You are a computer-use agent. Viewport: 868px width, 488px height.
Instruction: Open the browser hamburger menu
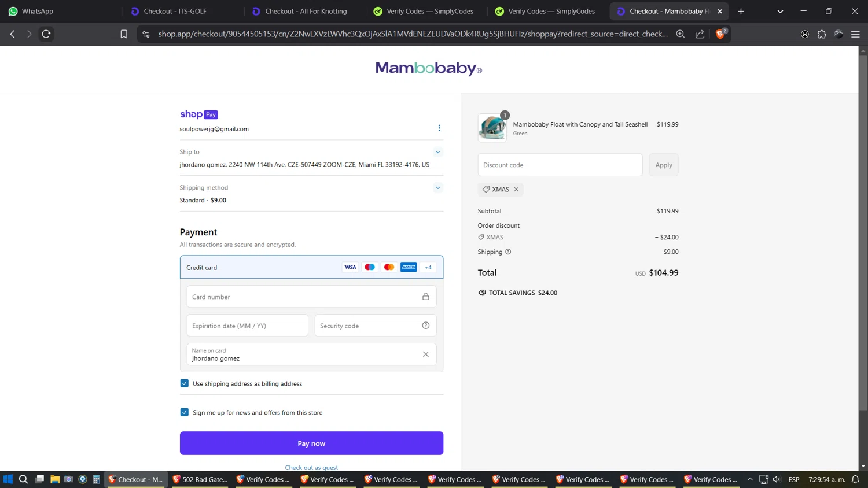coord(855,34)
